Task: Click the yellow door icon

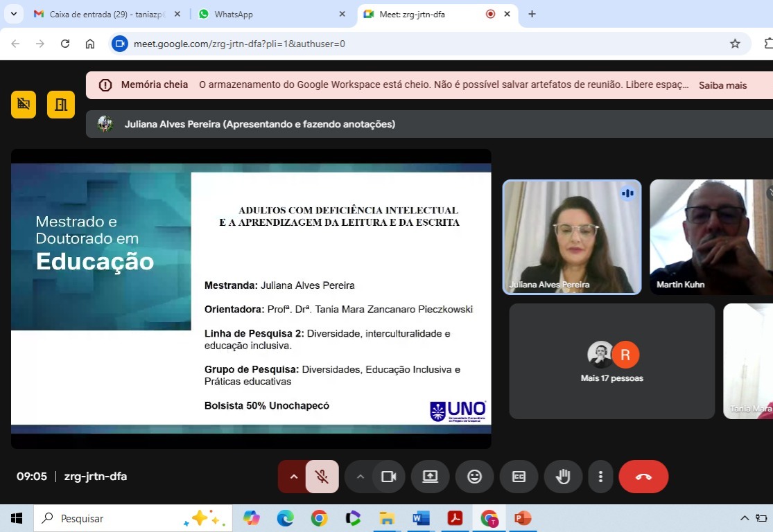Action: click(x=61, y=105)
